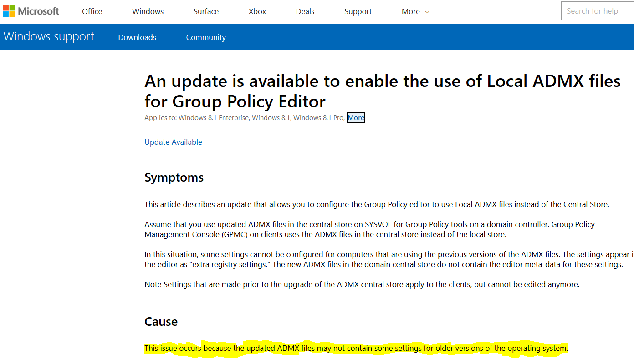Image resolution: width=634 pixels, height=364 pixels.
Task: Open Support in top navigation
Action: [x=358, y=11]
